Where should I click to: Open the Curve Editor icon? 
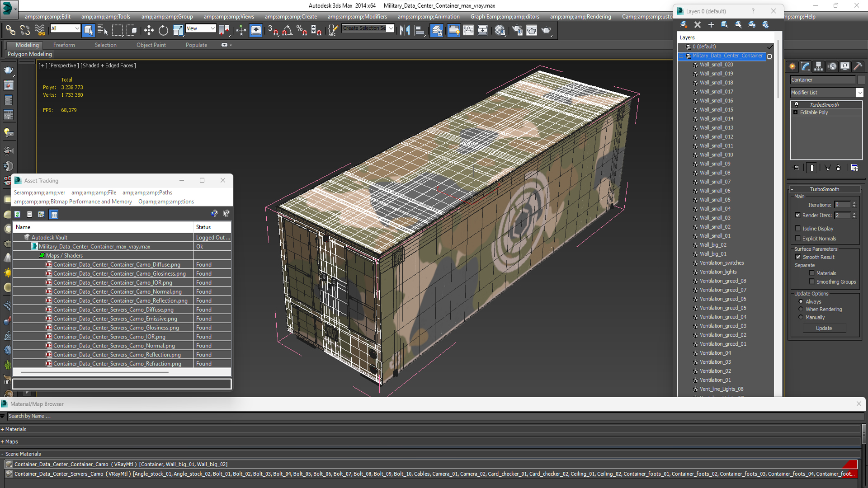(468, 30)
